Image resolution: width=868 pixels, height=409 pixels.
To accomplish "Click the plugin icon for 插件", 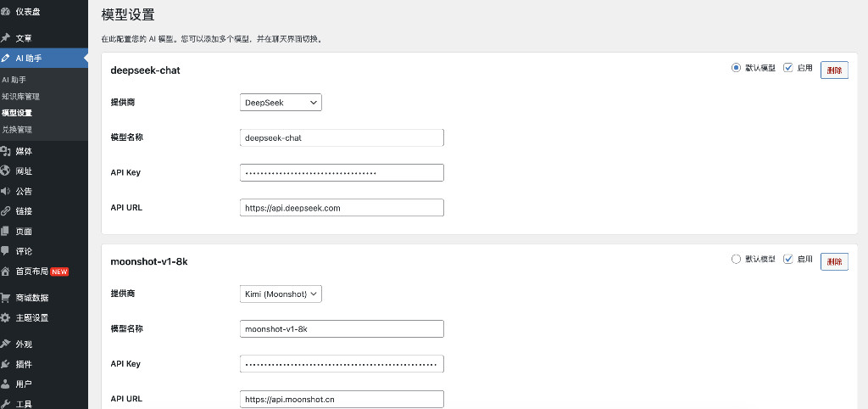I will coord(6,364).
